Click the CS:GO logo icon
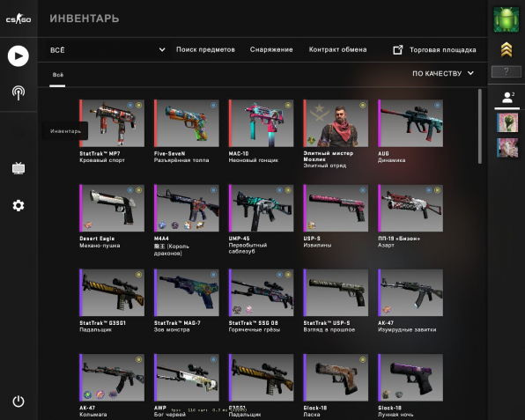Screen dimensions: 525x420 [x=18, y=18]
